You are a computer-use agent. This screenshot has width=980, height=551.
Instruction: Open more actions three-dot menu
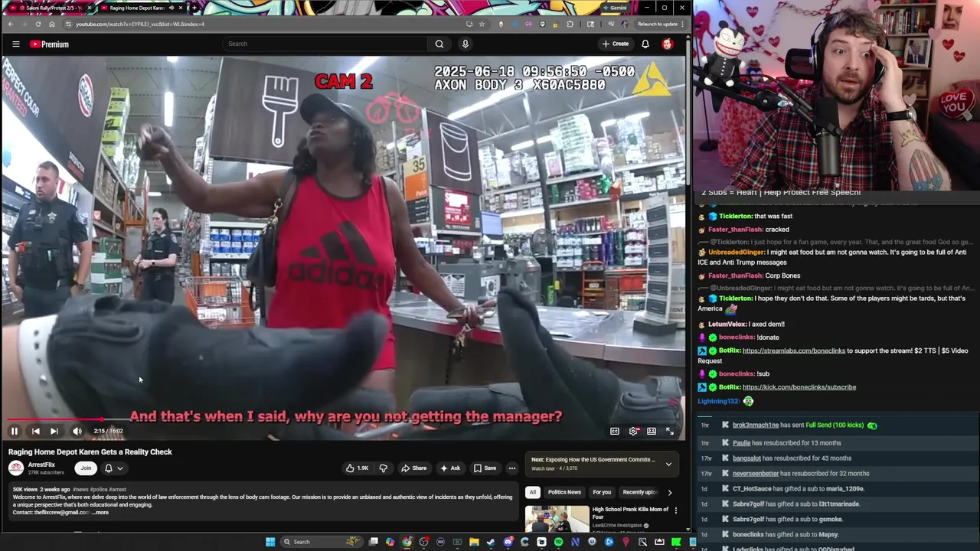click(512, 468)
